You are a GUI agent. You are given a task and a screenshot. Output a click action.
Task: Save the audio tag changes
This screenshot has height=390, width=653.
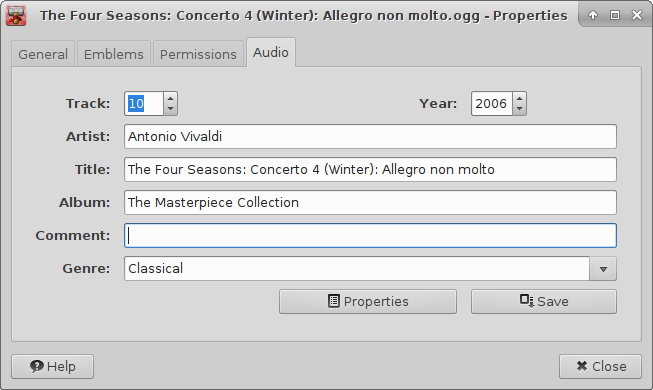click(x=544, y=302)
